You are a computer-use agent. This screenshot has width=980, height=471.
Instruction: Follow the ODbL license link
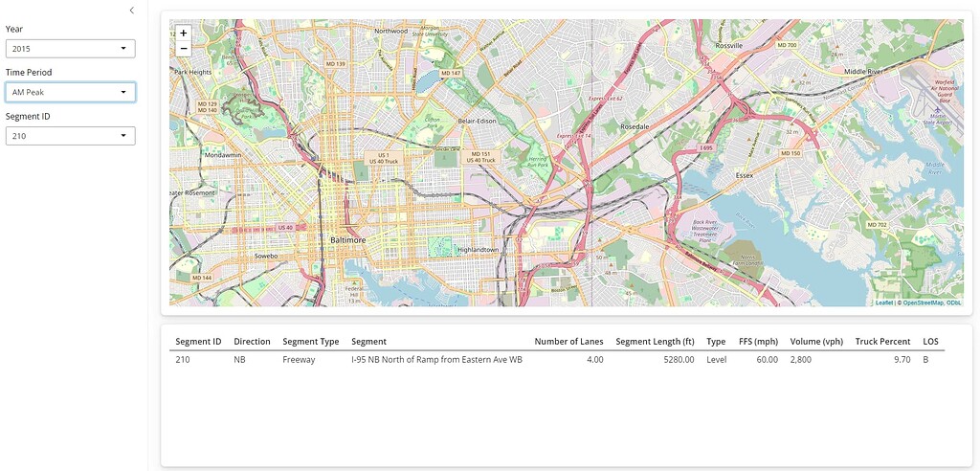pyautogui.click(x=954, y=303)
